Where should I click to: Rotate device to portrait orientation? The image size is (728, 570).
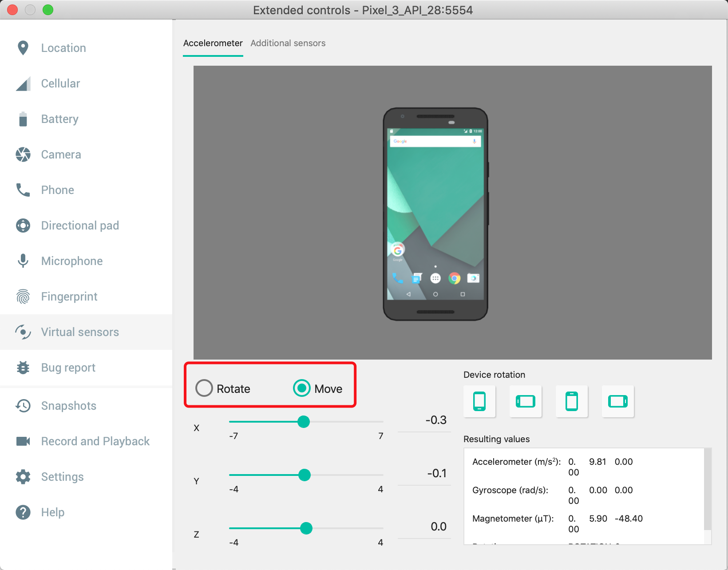(479, 401)
